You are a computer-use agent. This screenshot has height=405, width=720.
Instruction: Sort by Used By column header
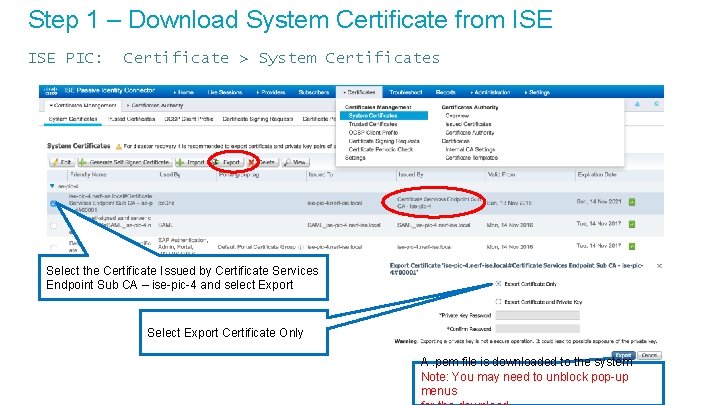(169, 174)
